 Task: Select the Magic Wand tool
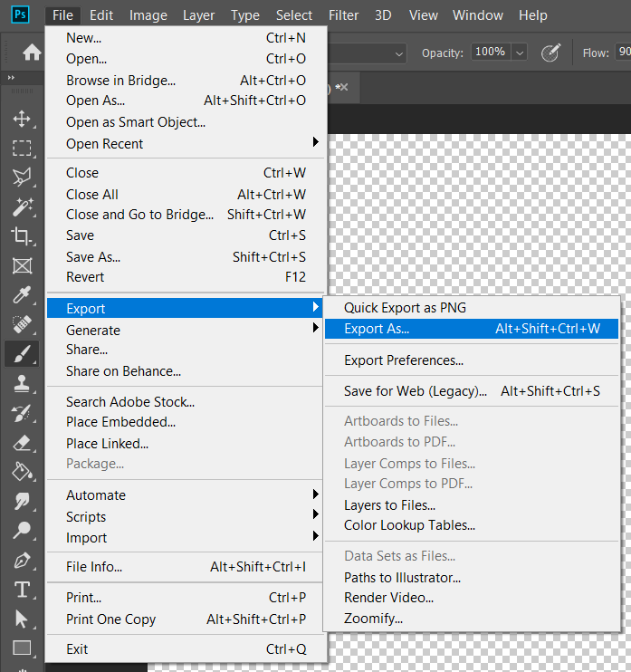pos(22,207)
